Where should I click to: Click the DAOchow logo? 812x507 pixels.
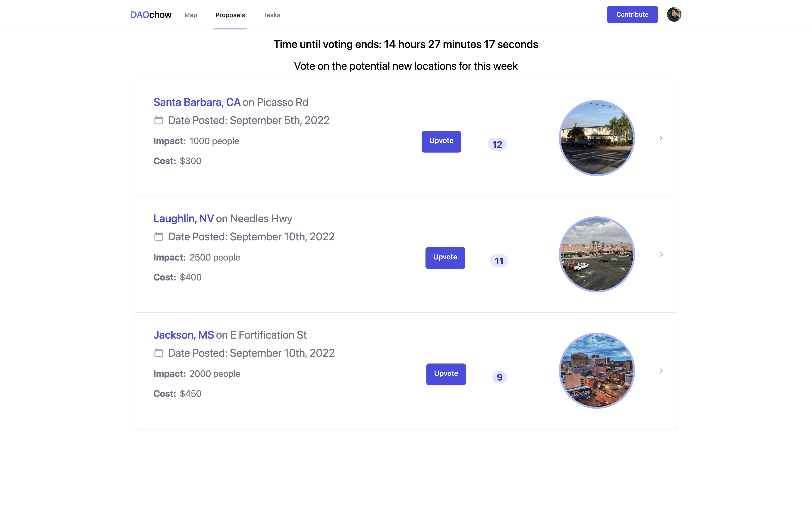[151, 15]
